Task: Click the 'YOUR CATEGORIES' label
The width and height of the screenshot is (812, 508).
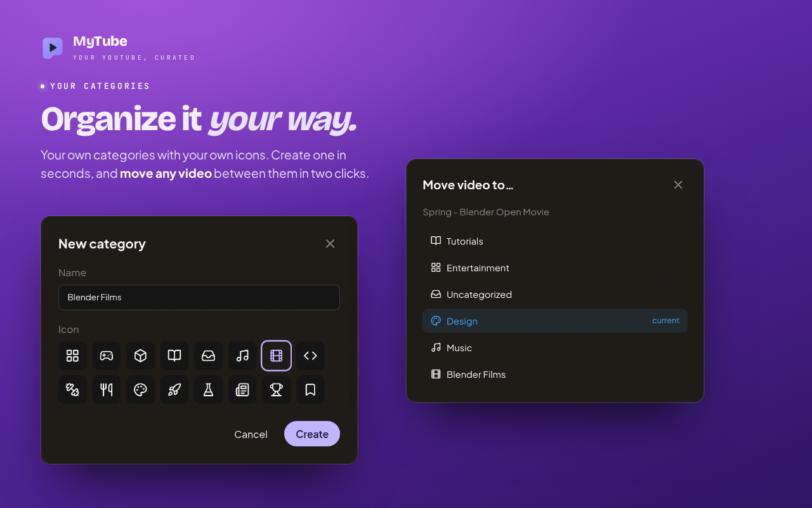Action: [x=100, y=86]
